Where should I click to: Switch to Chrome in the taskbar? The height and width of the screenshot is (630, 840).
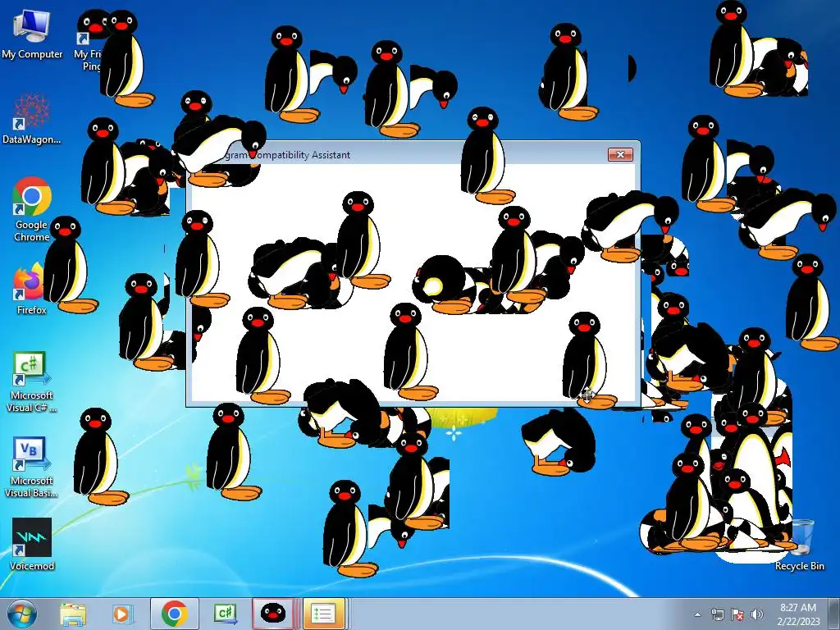tap(174, 614)
